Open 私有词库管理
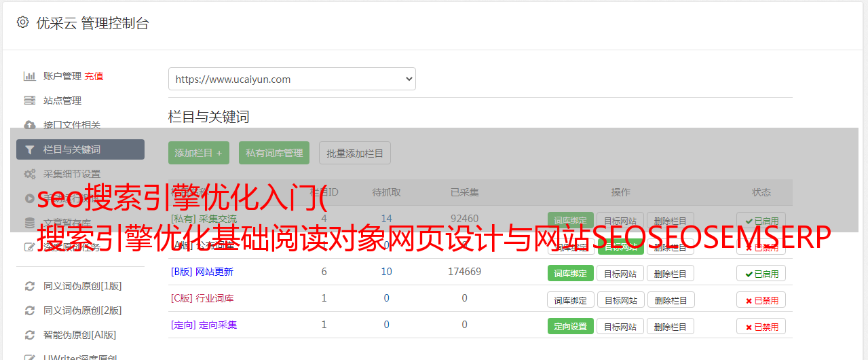Viewport: 868px width, 360px height. (x=274, y=153)
